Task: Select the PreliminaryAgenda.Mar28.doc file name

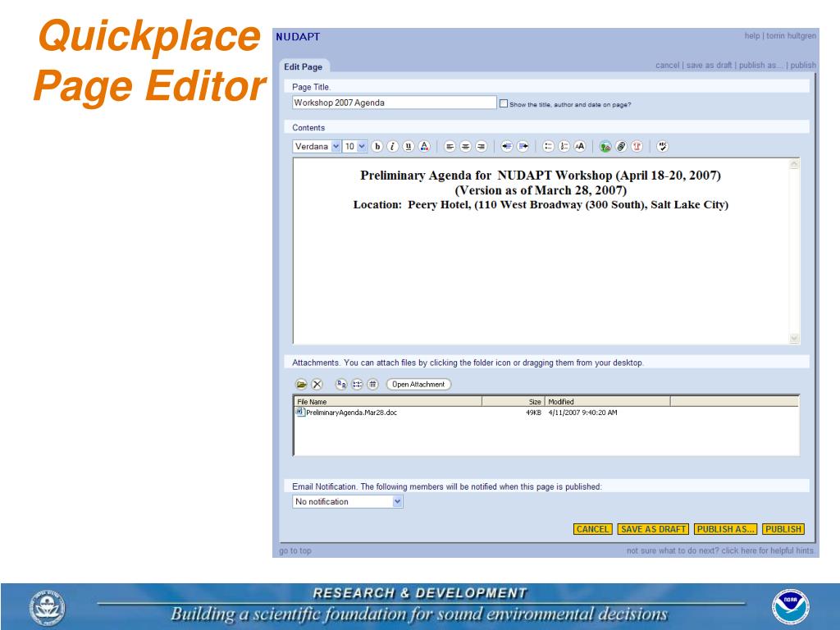Action: click(x=351, y=413)
